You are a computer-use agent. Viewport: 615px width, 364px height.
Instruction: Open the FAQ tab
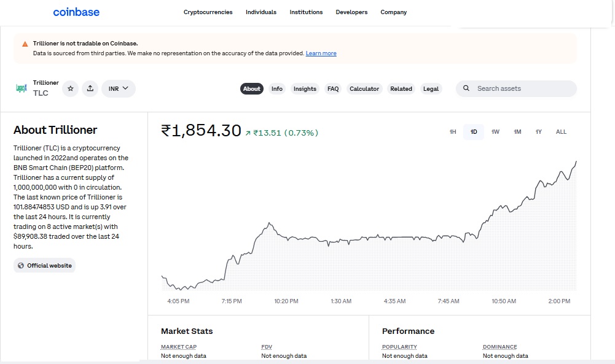coord(333,89)
